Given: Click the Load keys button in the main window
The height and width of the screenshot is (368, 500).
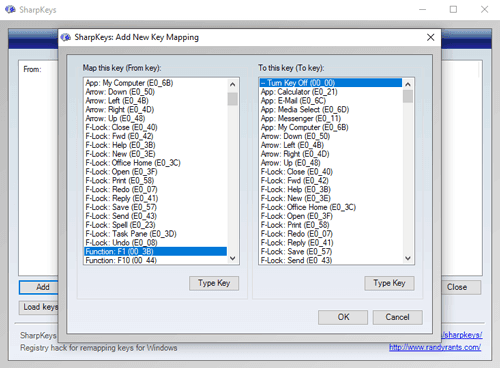Looking at the screenshot, I should coord(39,307).
